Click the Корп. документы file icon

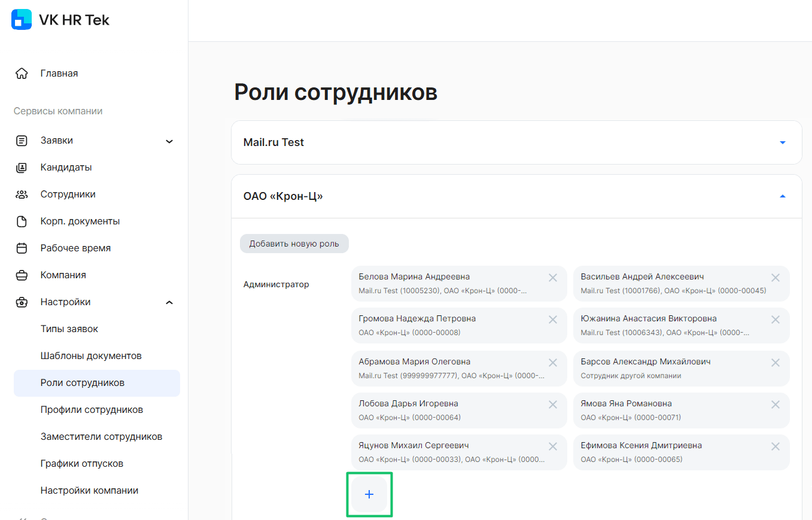22,221
